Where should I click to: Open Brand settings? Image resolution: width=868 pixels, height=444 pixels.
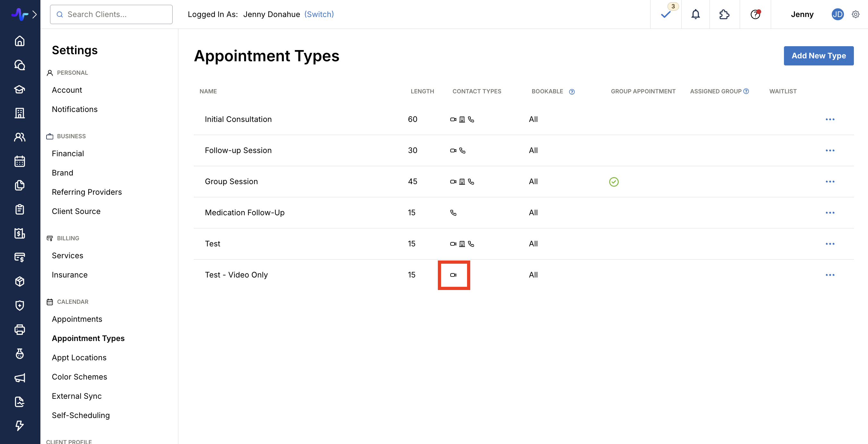[62, 173]
